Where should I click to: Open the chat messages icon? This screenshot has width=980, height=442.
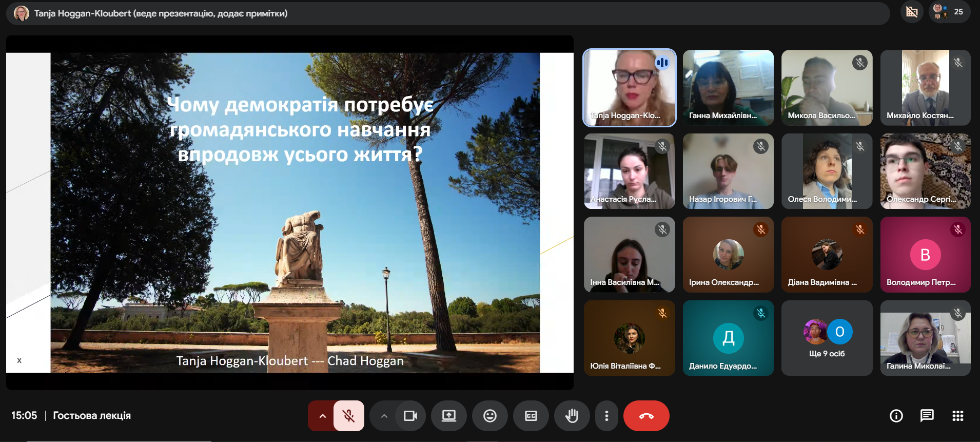click(927, 416)
